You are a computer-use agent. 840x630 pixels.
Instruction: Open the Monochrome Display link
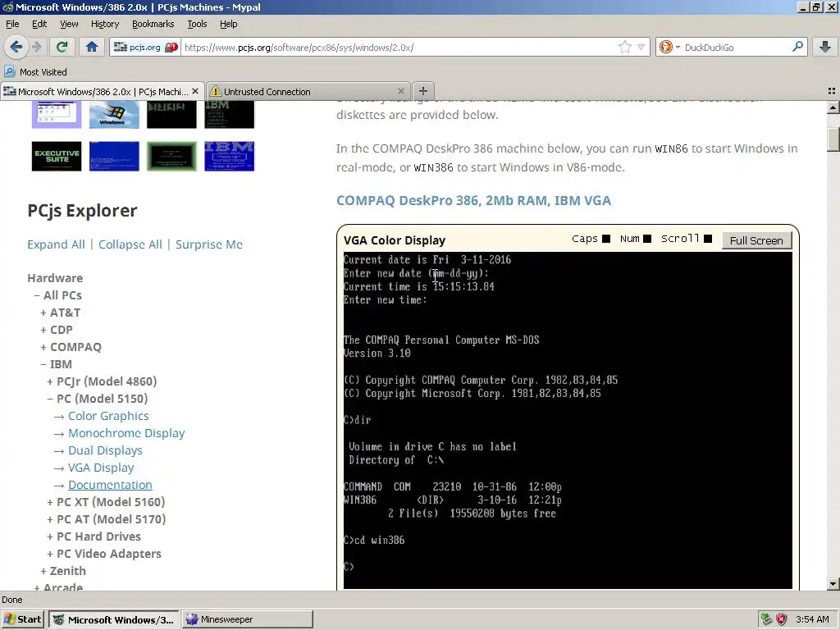point(126,433)
